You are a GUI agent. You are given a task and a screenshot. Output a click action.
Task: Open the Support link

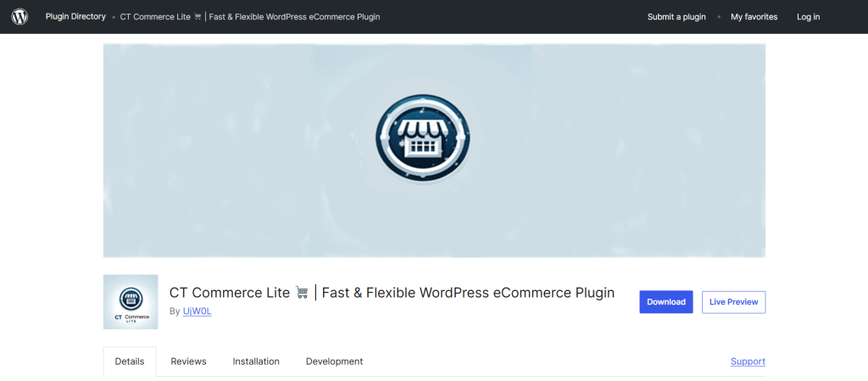click(748, 361)
